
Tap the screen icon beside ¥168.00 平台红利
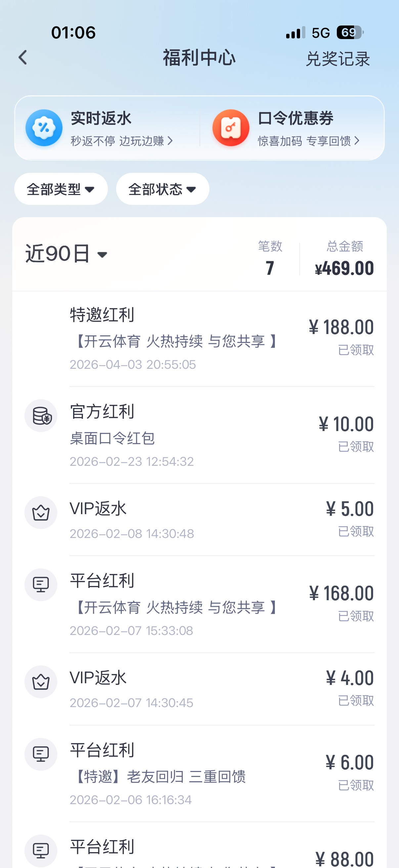tap(41, 585)
